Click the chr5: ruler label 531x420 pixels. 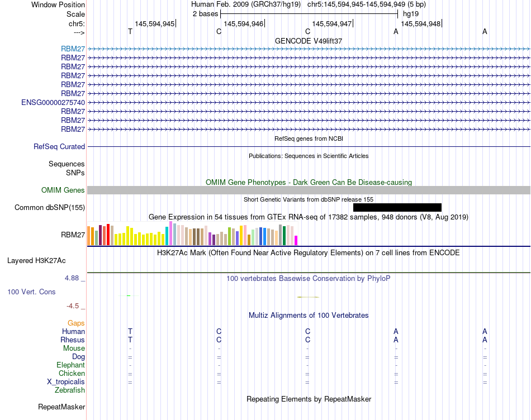click(x=77, y=23)
